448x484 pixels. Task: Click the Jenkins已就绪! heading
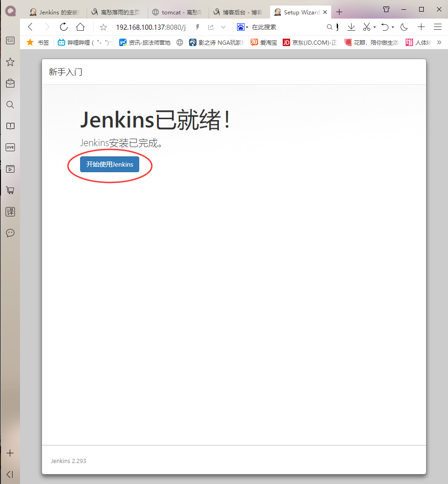(155, 120)
